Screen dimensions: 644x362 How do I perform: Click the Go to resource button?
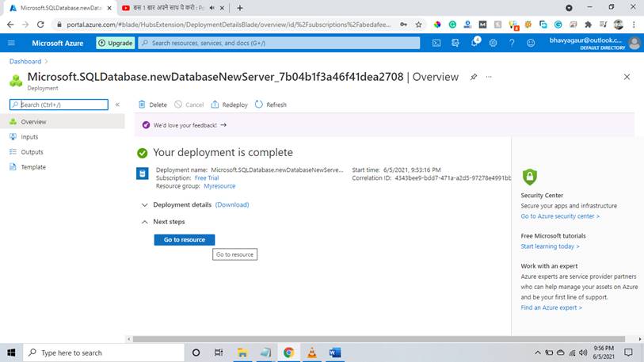(185, 239)
